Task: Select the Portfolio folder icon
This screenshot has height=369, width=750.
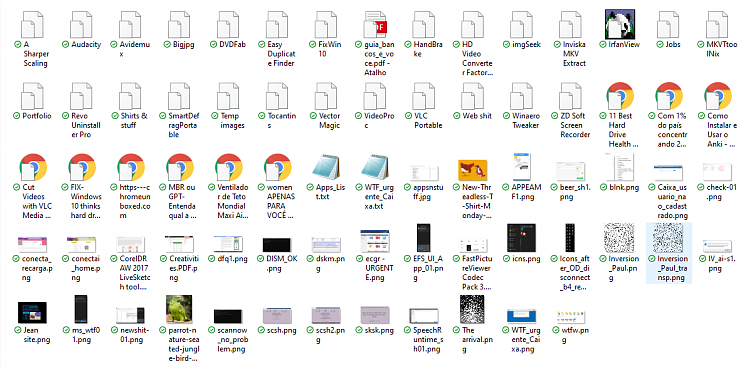Action: pyautogui.click(x=33, y=96)
